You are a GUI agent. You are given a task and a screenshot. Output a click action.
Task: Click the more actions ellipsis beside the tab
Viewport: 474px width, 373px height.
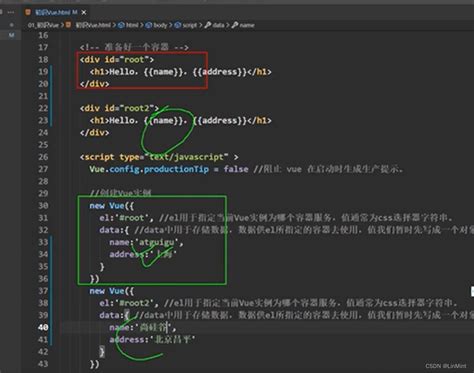[x=11, y=12]
